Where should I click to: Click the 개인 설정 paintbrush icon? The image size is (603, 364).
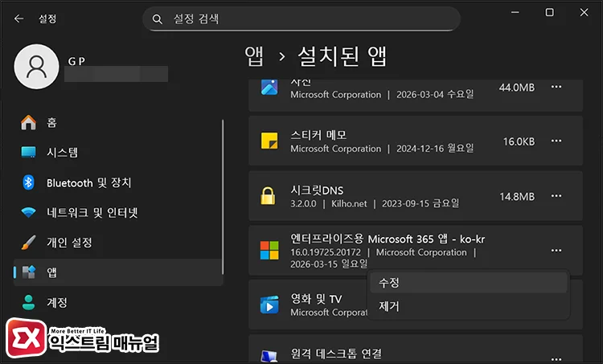pos(28,243)
